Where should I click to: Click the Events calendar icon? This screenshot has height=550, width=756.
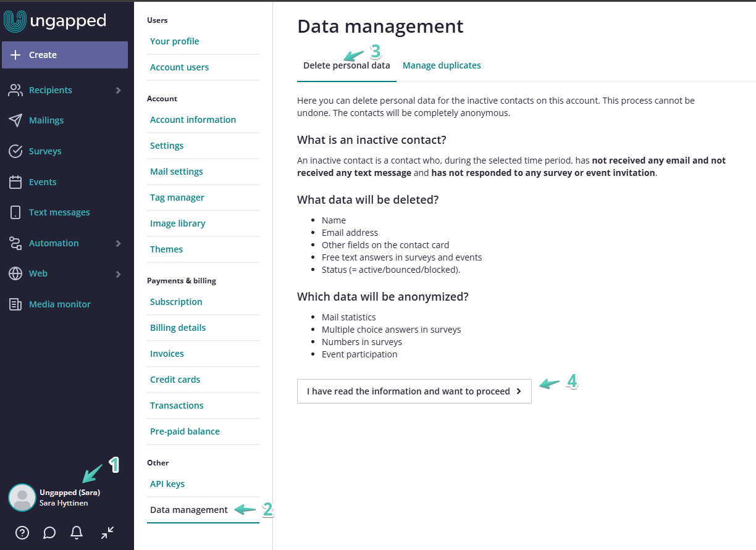coord(15,182)
